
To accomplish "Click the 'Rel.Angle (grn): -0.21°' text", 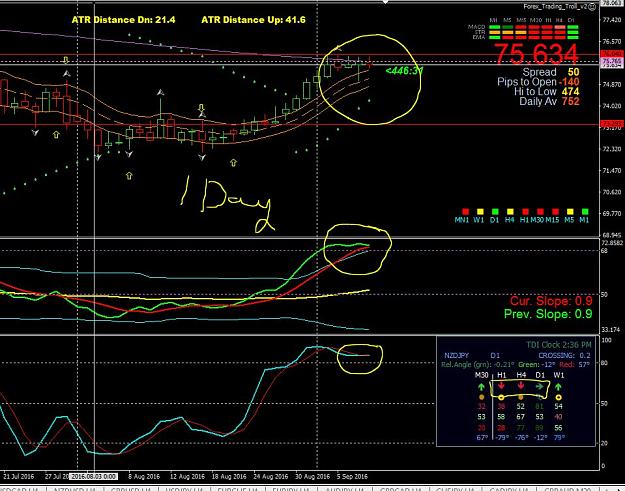I will 478,364.
